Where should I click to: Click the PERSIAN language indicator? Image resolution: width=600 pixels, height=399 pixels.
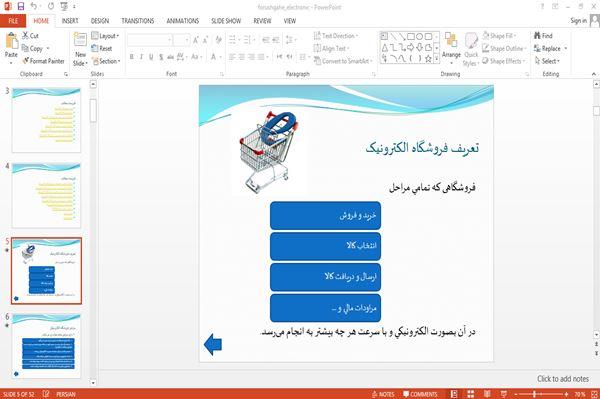[x=65, y=394]
